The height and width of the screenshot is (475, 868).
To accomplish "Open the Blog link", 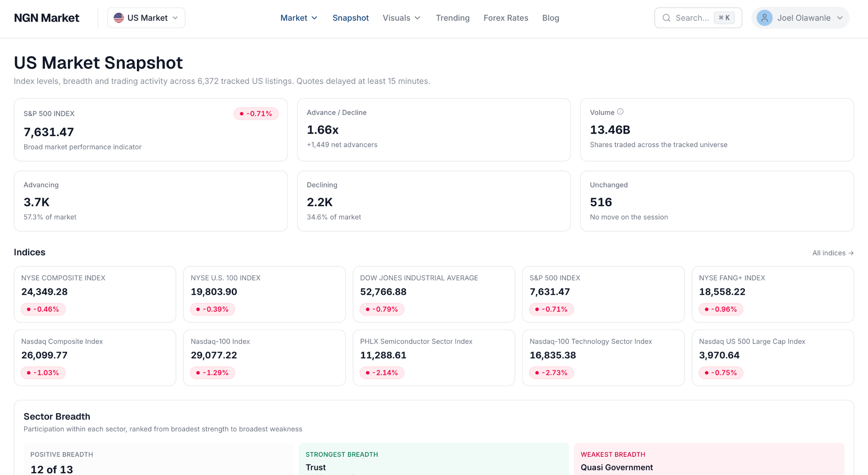I will [x=551, y=18].
